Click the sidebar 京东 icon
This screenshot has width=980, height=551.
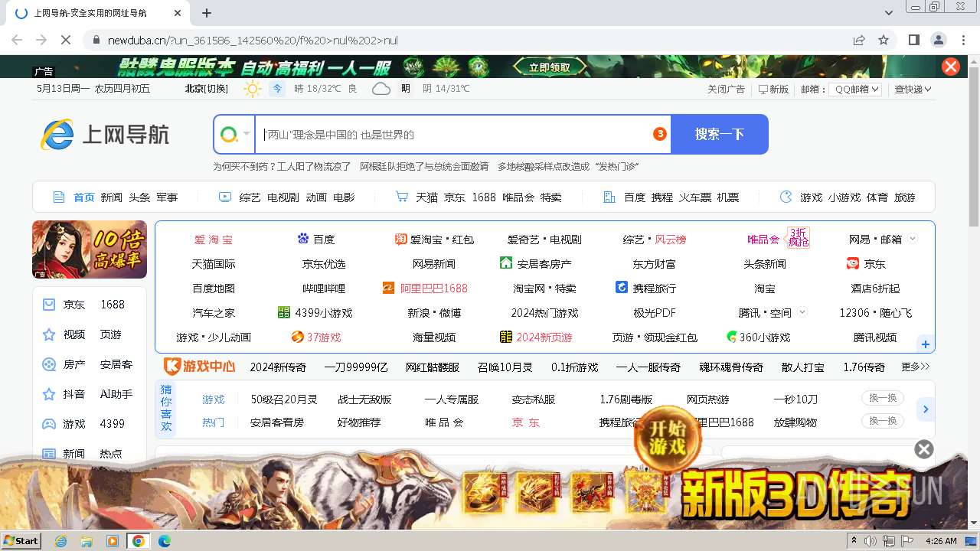pos(49,305)
